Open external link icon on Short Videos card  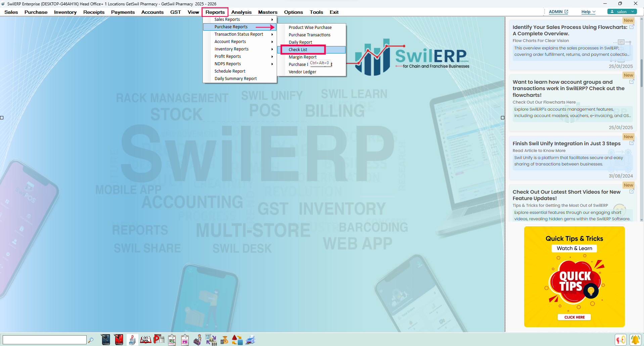(x=632, y=191)
